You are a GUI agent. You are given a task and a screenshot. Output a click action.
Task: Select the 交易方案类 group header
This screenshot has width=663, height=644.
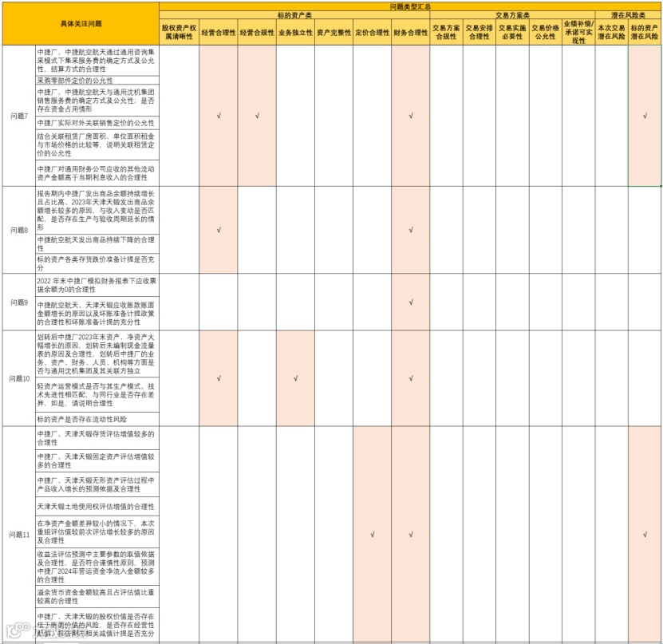coord(512,15)
